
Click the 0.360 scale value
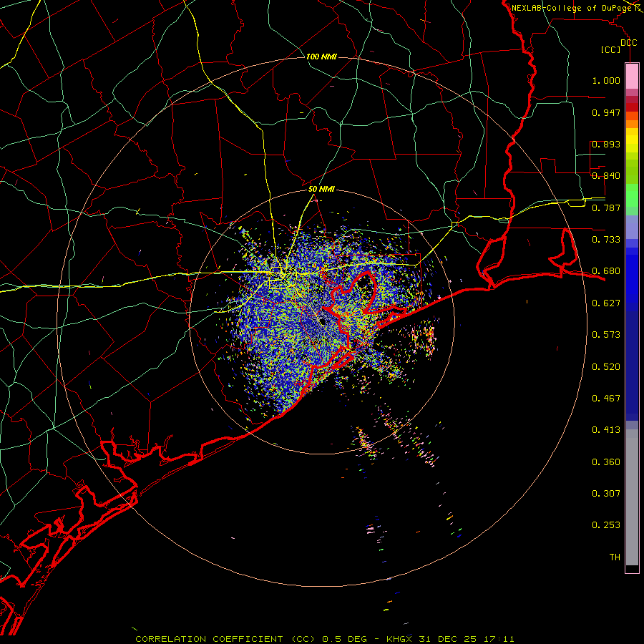click(606, 462)
